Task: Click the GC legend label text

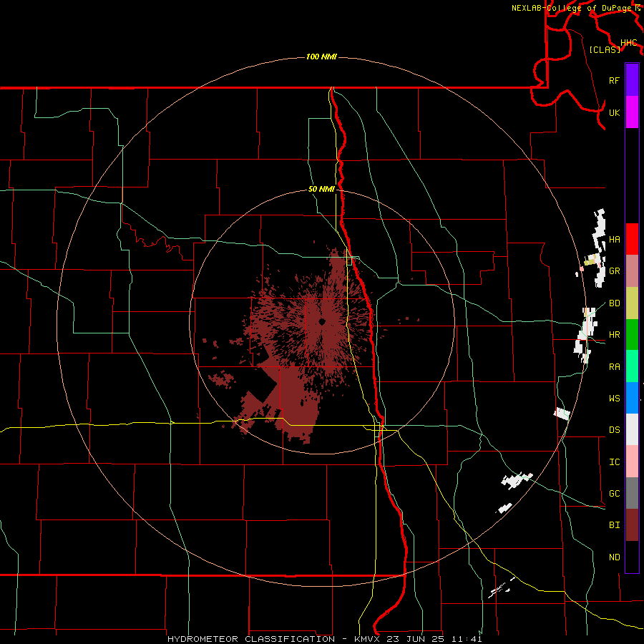Action: coord(614,494)
